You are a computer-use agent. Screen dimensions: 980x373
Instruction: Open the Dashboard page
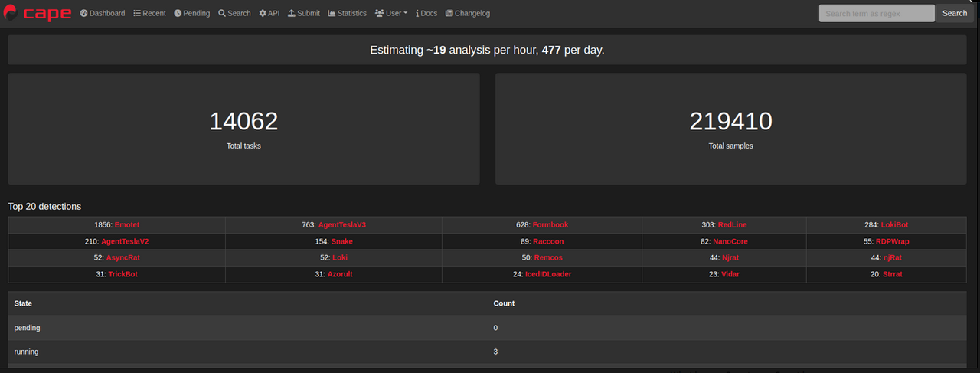pyautogui.click(x=103, y=13)
